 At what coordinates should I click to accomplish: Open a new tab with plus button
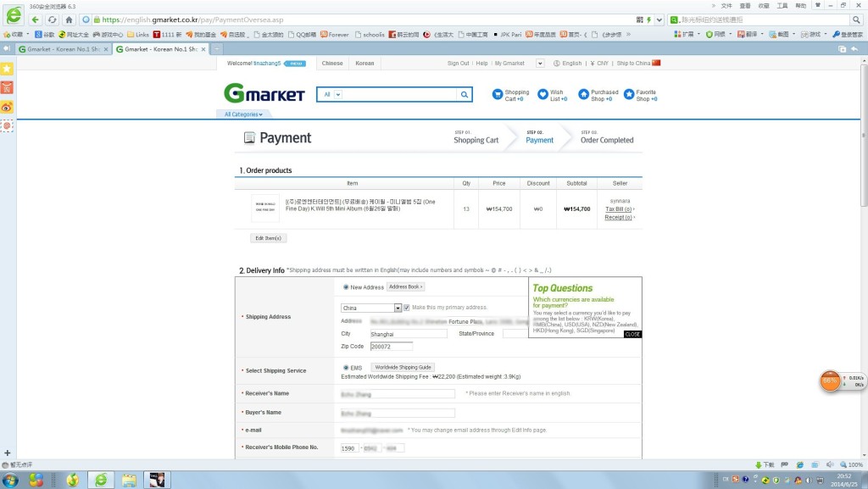217,49
